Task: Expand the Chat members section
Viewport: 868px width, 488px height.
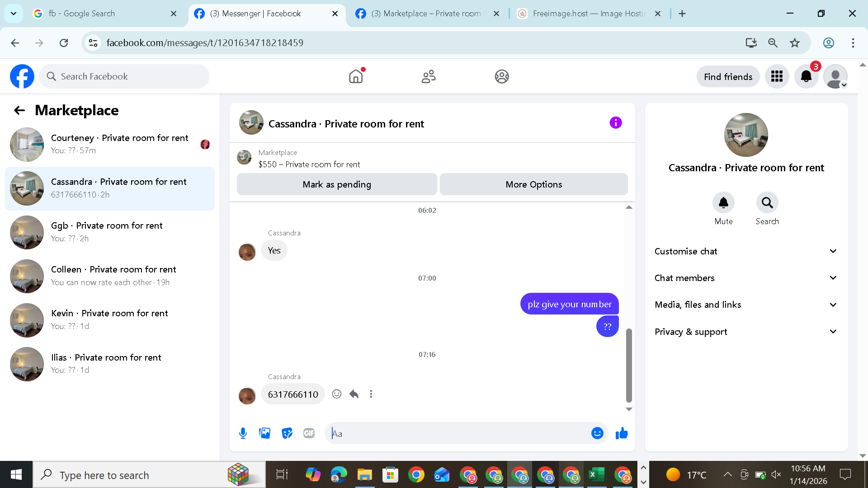Action: [746, 278]
